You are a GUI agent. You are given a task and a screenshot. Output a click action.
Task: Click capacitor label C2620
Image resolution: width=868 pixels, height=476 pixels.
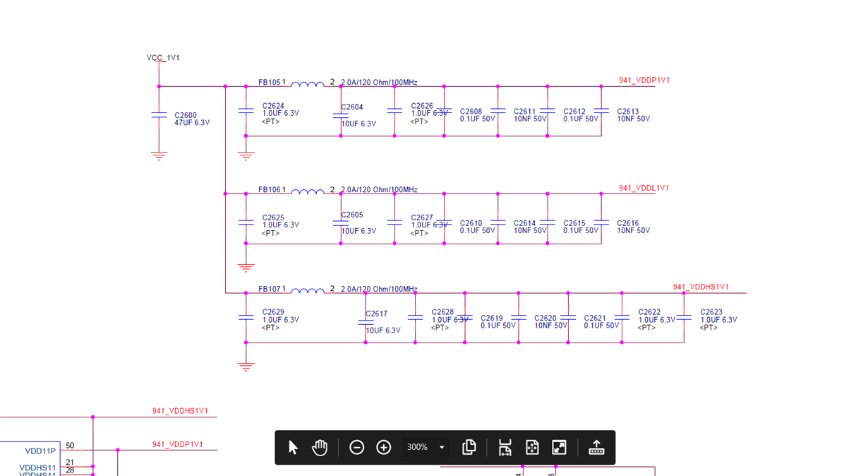545,319
